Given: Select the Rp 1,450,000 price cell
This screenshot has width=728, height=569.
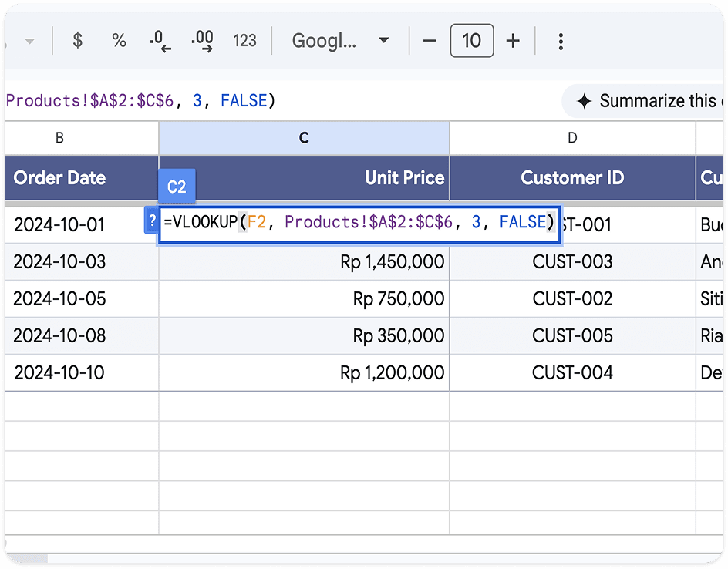Looking at the screenshot, I should pyautogui.click(x=304, y=262).
